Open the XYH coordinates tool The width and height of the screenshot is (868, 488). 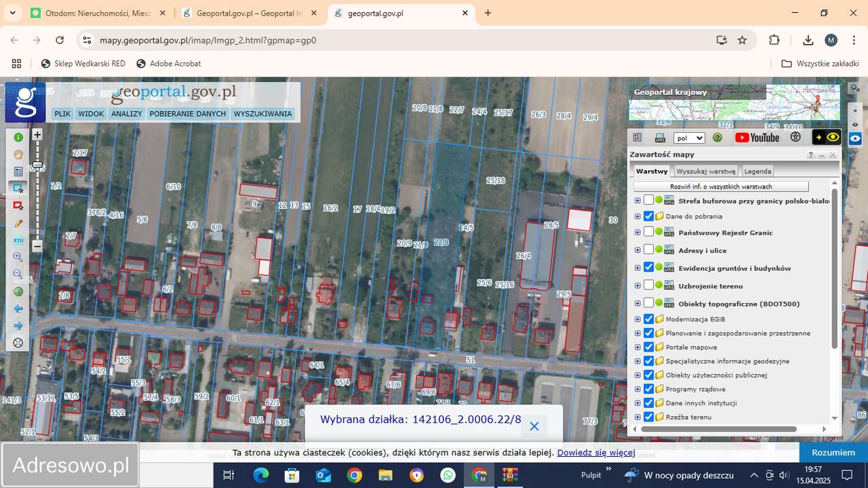[x=18, y=241]
